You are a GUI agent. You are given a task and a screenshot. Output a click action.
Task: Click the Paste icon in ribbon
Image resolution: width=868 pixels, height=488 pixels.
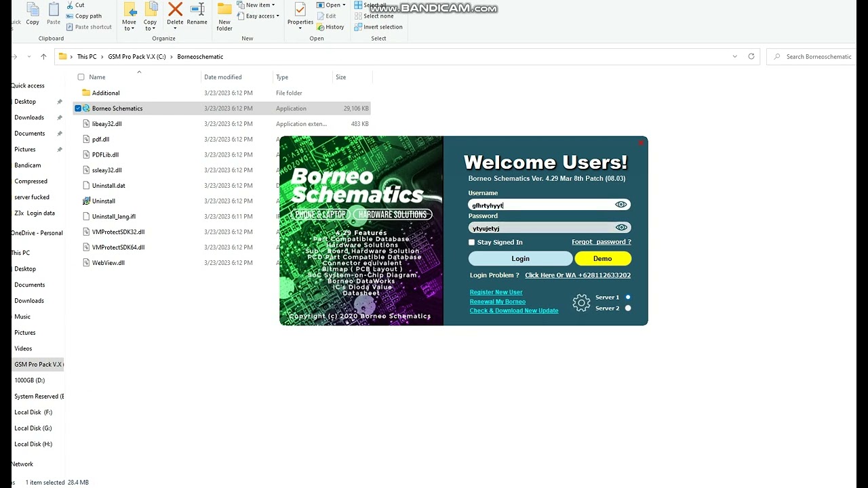tap(54, 9)
